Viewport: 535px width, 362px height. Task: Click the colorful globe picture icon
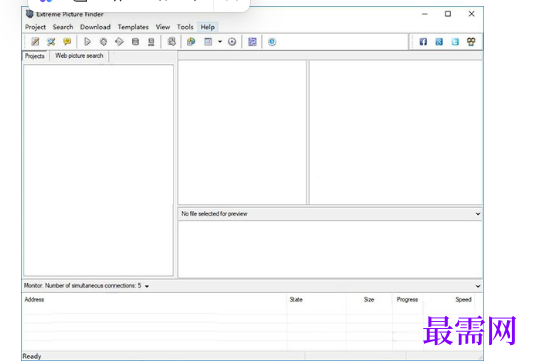coord(191,42)
